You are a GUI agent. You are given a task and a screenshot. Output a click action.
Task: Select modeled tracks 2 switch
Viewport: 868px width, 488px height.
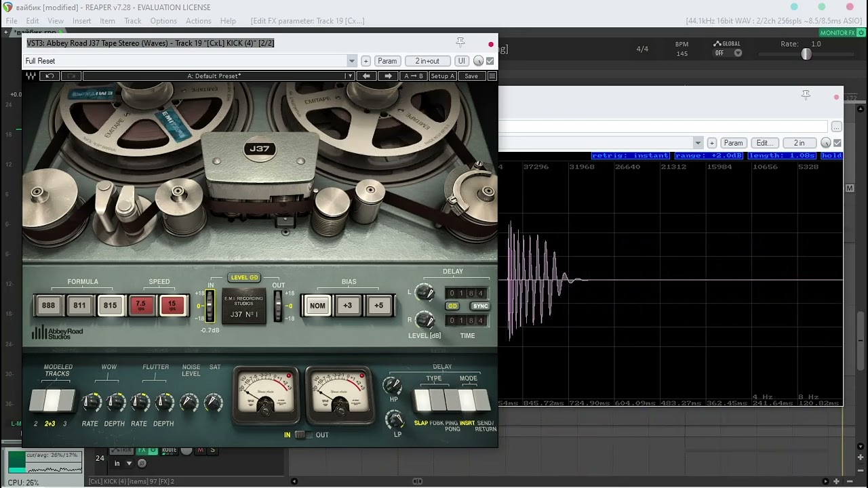pos(37,401)
